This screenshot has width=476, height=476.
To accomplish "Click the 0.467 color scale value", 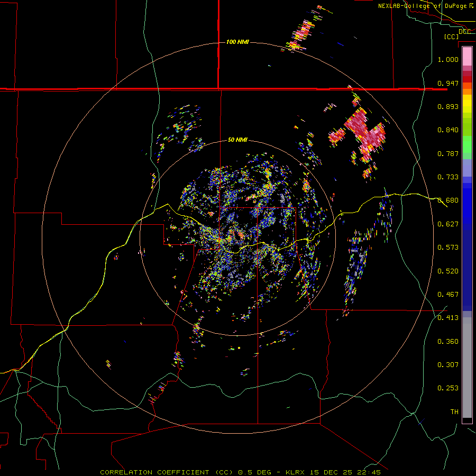I will tap(448, 295).
